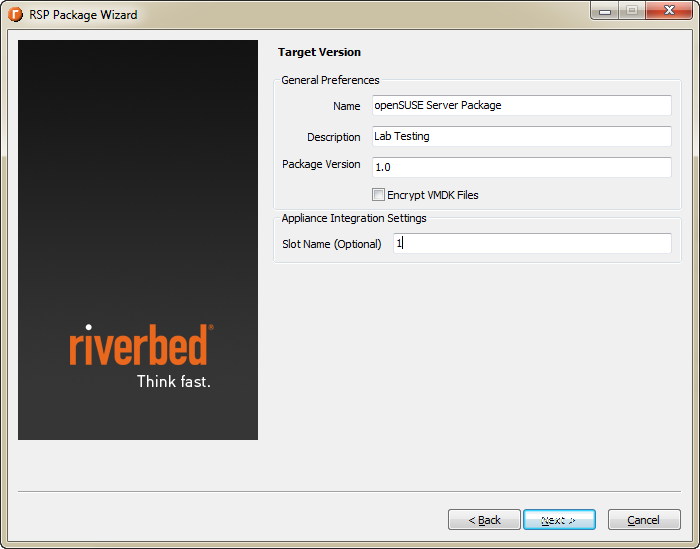700x549 pixels.
Task: Click the Encrypt VMDK Files label
Action: click(x=433, y=195)
